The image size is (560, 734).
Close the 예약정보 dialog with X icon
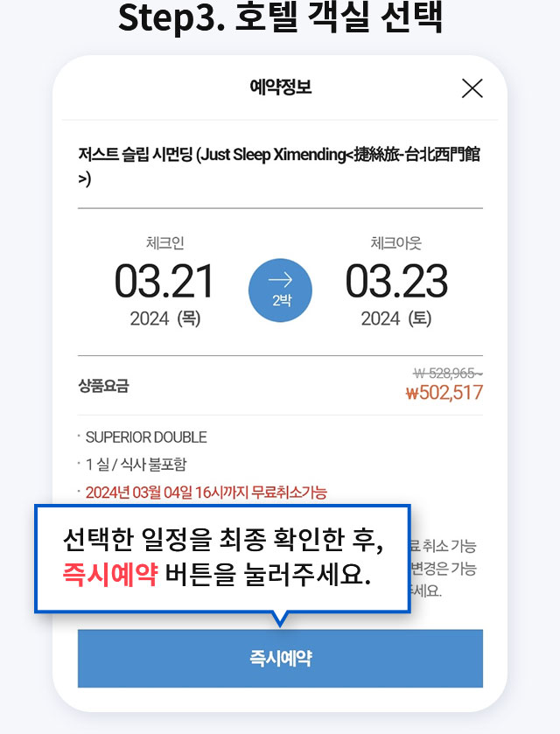(x=472, y=88)
